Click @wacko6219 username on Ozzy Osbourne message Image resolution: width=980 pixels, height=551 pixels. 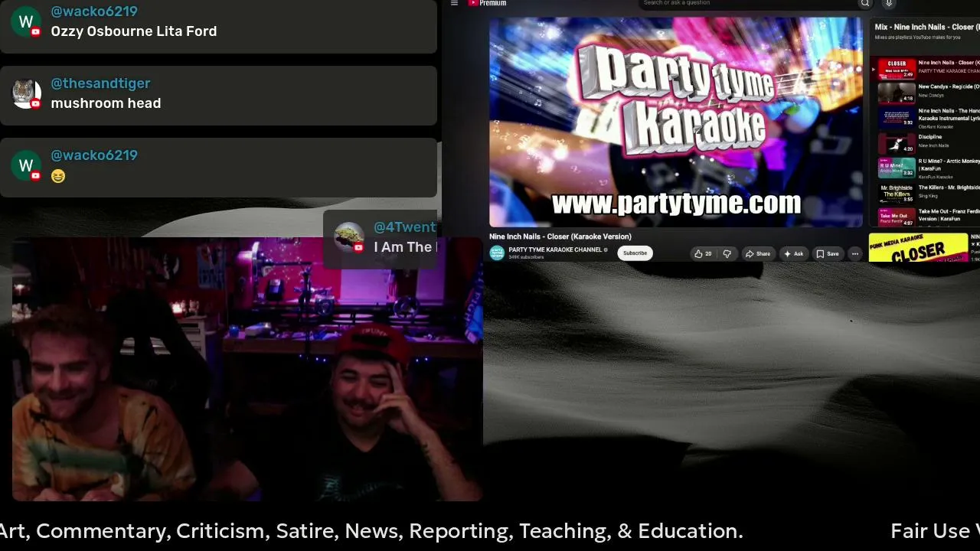(x=94, y=11)
